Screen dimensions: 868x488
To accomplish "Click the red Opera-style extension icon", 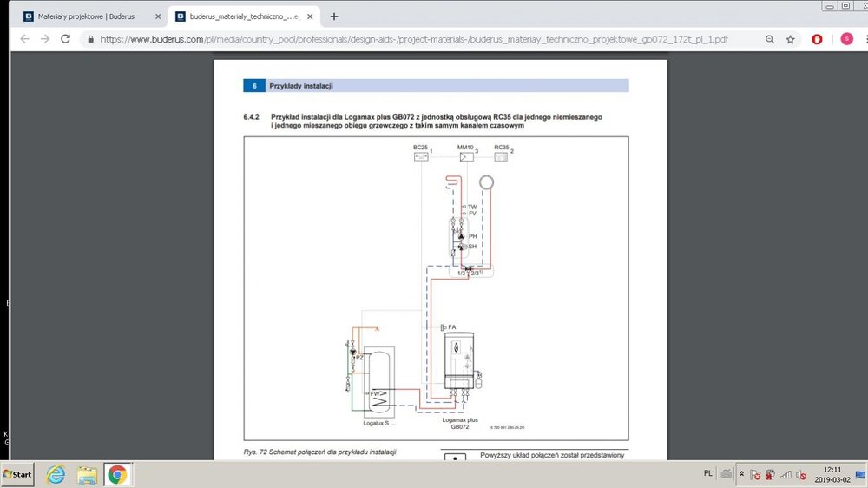I will coord(817,39).
